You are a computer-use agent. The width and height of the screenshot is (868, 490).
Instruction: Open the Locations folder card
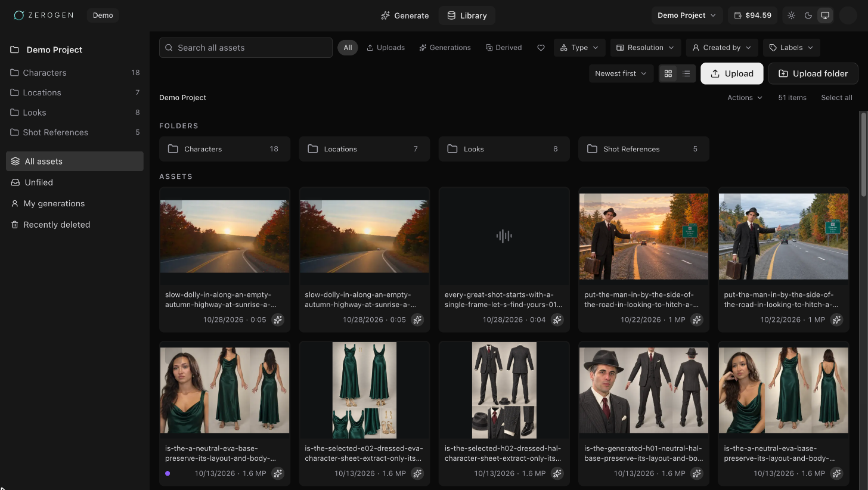[364, 149]
